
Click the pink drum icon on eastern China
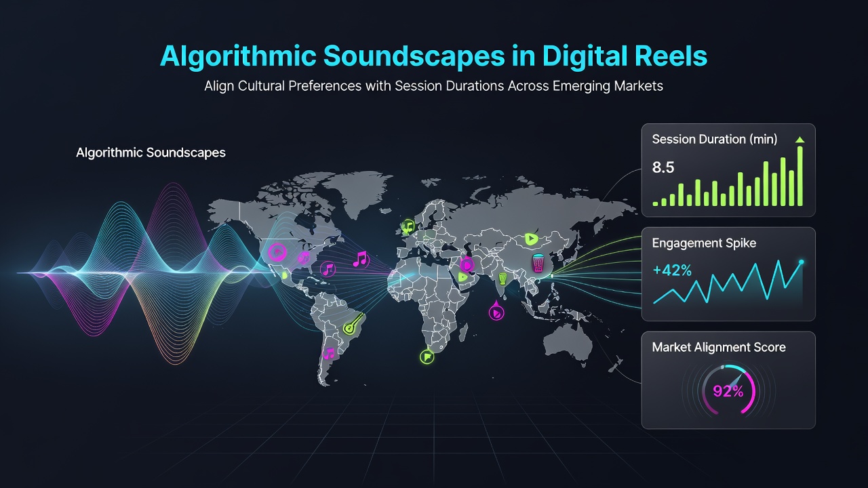538,263
